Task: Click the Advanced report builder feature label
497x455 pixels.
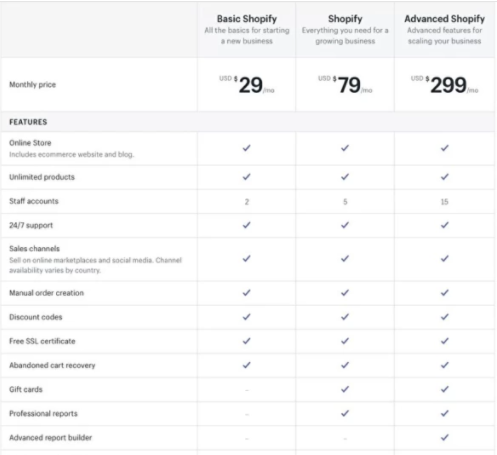Action: [51, 437]
